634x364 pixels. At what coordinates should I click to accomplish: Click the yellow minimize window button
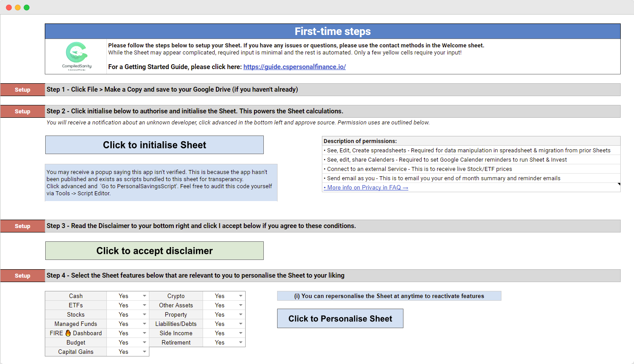tap(18, 8)
